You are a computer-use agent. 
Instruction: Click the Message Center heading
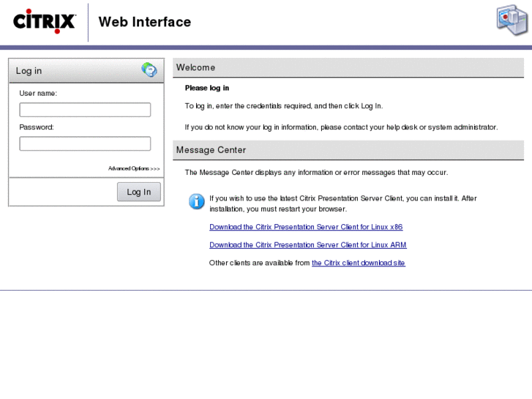point(211,150)
